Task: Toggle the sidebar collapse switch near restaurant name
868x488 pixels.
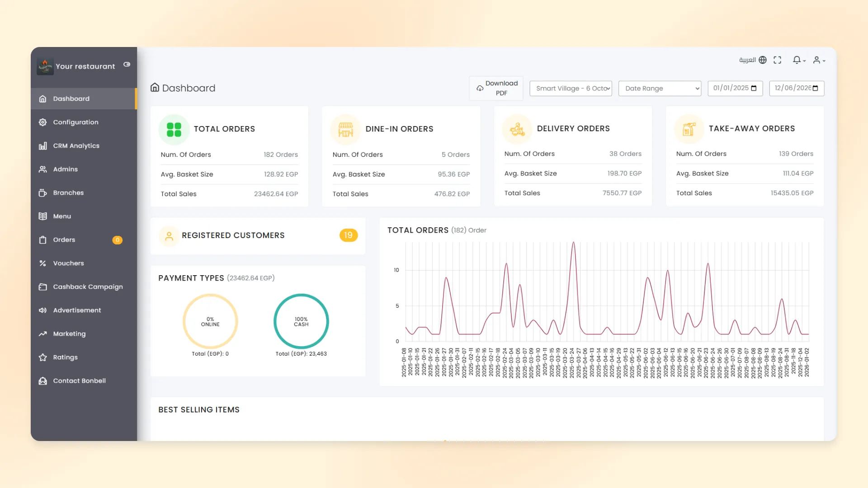Action: click(x=127, y=65)
